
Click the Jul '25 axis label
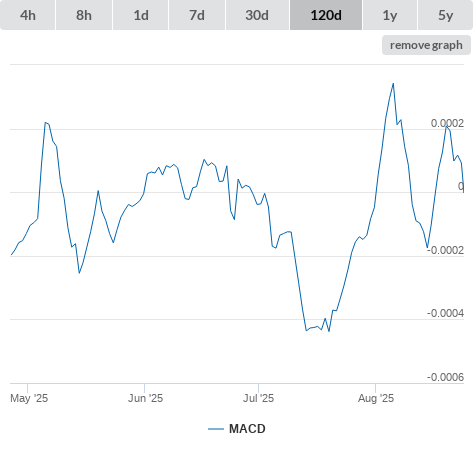pos(258,398)
